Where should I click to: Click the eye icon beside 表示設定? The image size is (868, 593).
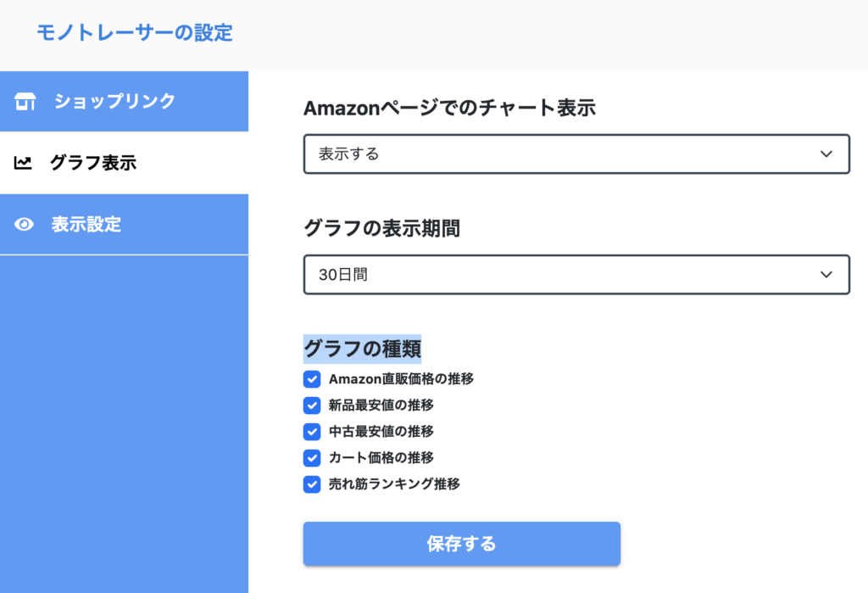(25, 225)
